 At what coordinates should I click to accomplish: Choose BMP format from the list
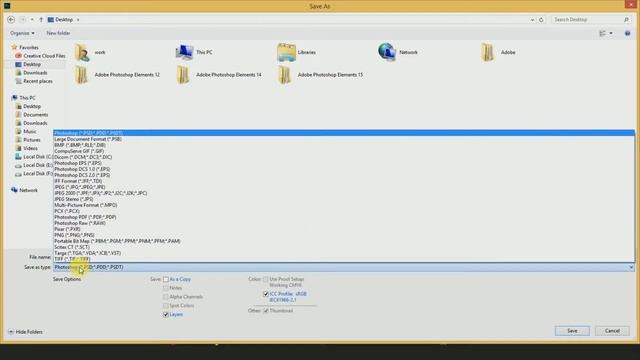point(344,145)
